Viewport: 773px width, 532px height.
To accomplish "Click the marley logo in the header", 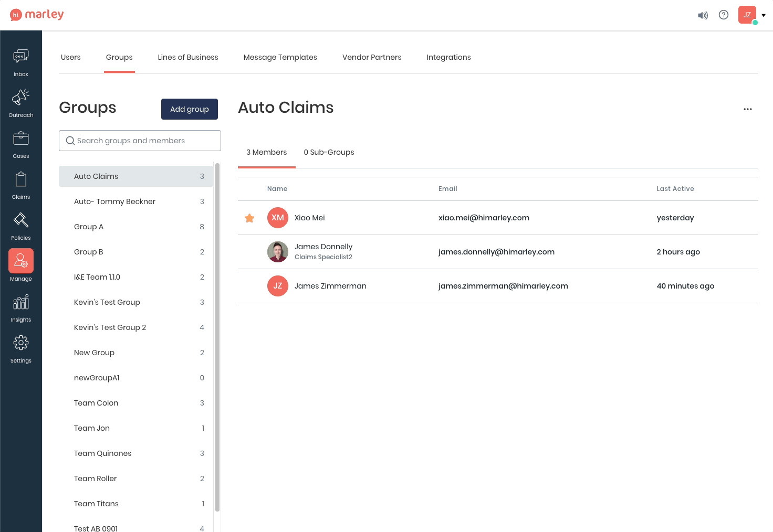I will pyautogui.click(x=37, y=15).
